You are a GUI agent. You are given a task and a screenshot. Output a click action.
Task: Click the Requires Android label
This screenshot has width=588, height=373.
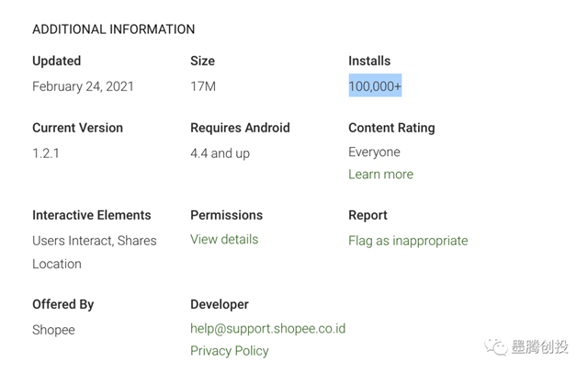click(240, 128)
